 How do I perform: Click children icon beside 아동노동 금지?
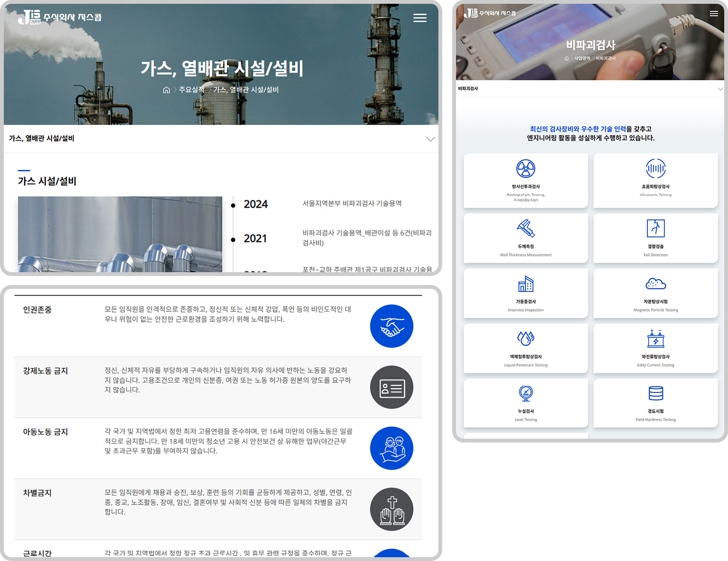coord(392,448)
